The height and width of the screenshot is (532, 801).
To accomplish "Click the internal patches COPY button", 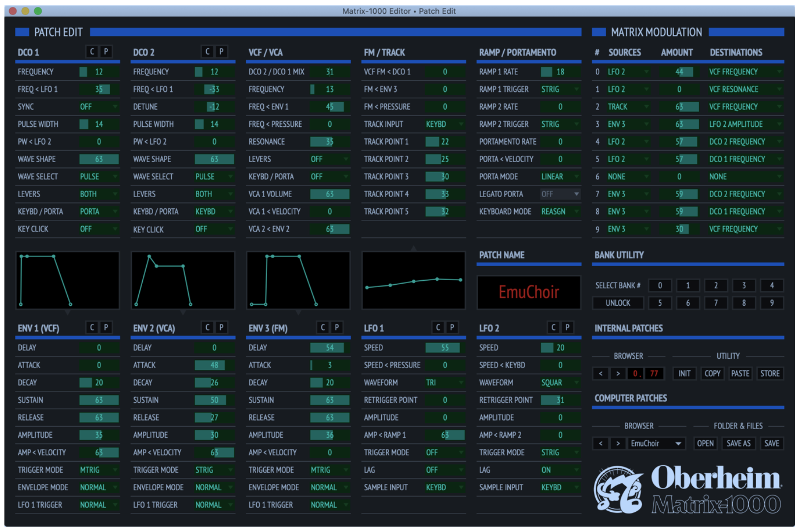I will pos(712,374).
